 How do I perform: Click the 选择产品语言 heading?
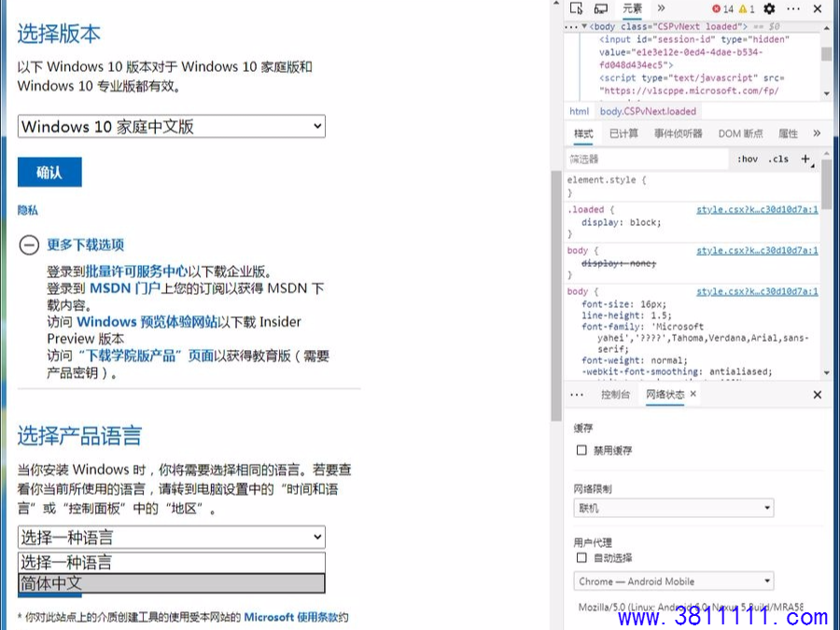click(80, 436)
